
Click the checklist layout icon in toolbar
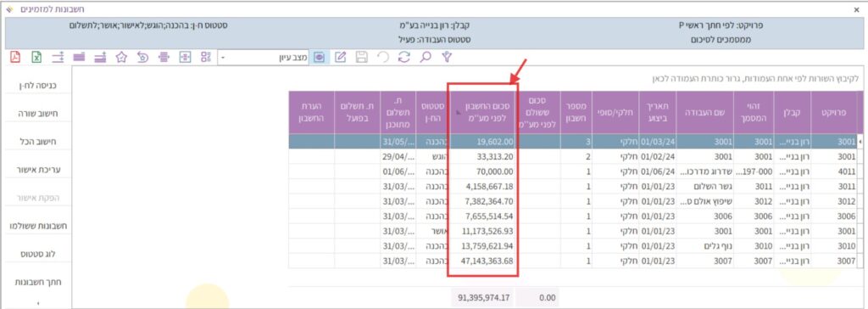click(206, 57)
